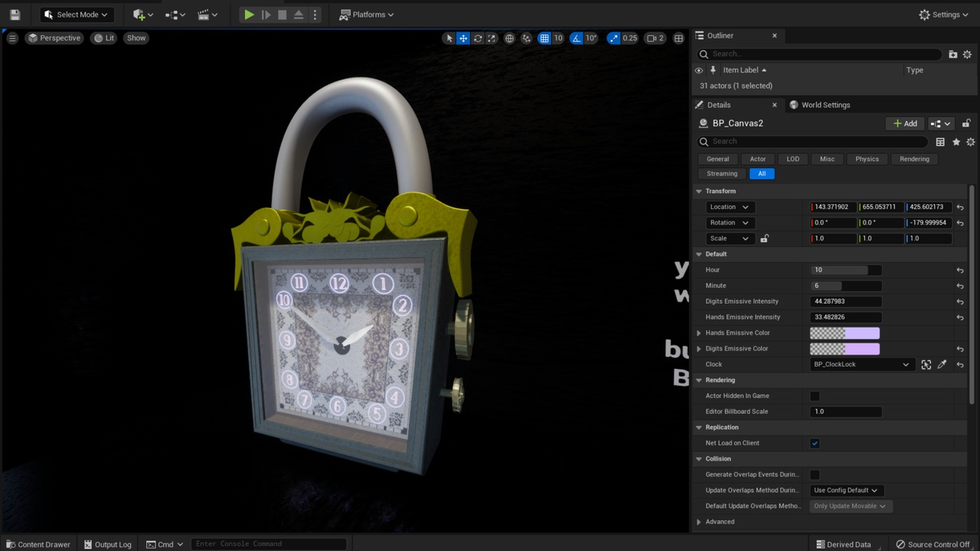Open the Platforms menu
This screenshot has height=551, width=980.
pos(367,15)
